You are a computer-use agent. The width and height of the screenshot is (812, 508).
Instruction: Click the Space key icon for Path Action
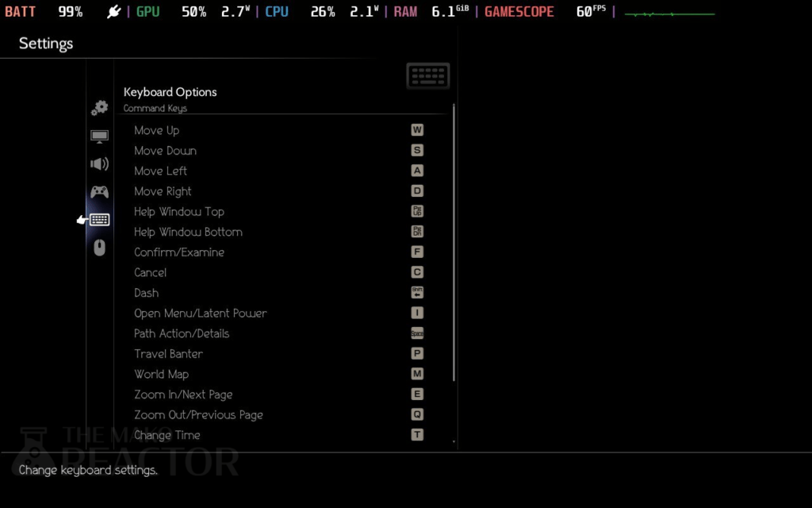[417, 333]
